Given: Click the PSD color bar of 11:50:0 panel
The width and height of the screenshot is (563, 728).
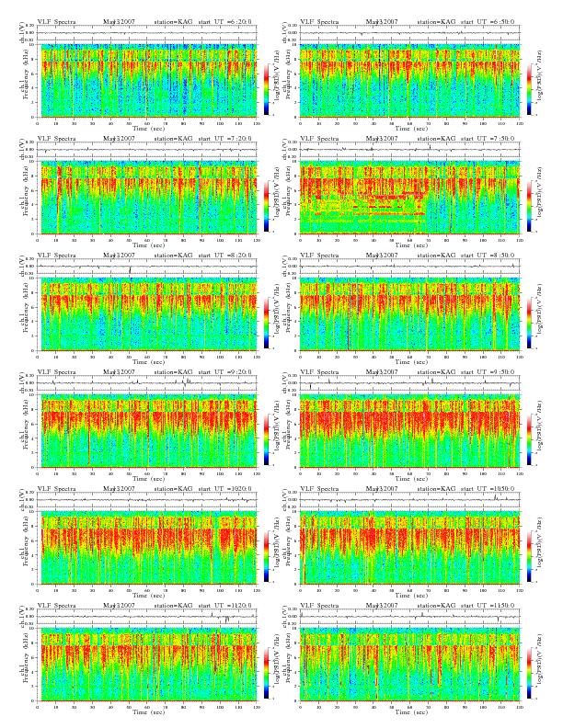Looking at the screenshot, I should tap(529, 673).
